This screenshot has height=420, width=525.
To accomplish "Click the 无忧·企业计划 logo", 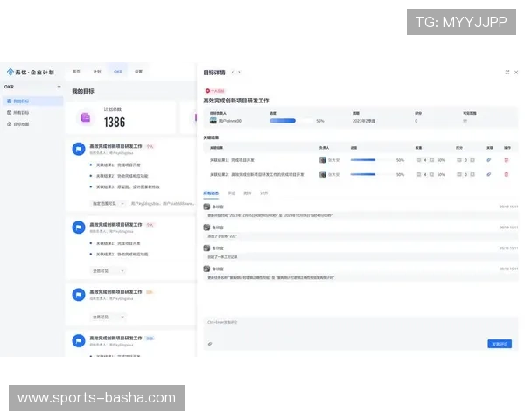I will click(x=31, y=72).
